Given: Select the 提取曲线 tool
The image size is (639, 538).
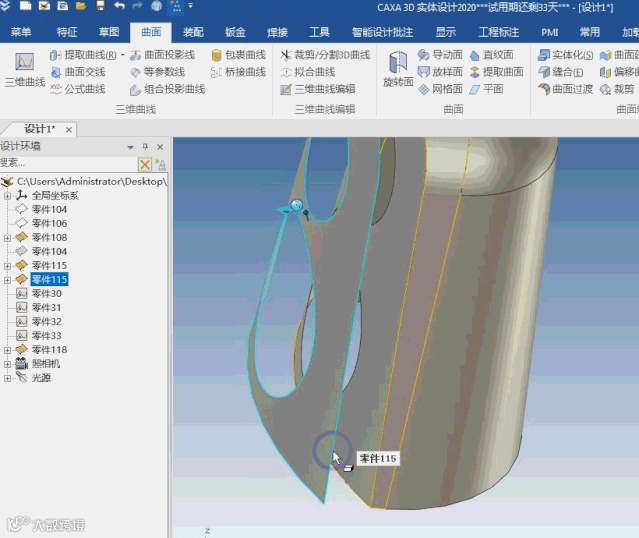Looking at the screenshot, I should (x=83, y=55).
